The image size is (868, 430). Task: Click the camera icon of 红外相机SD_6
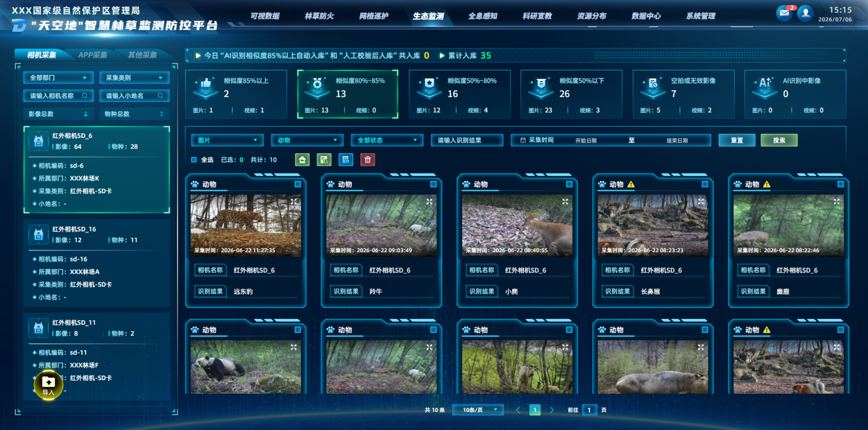[x=38, y=141]
